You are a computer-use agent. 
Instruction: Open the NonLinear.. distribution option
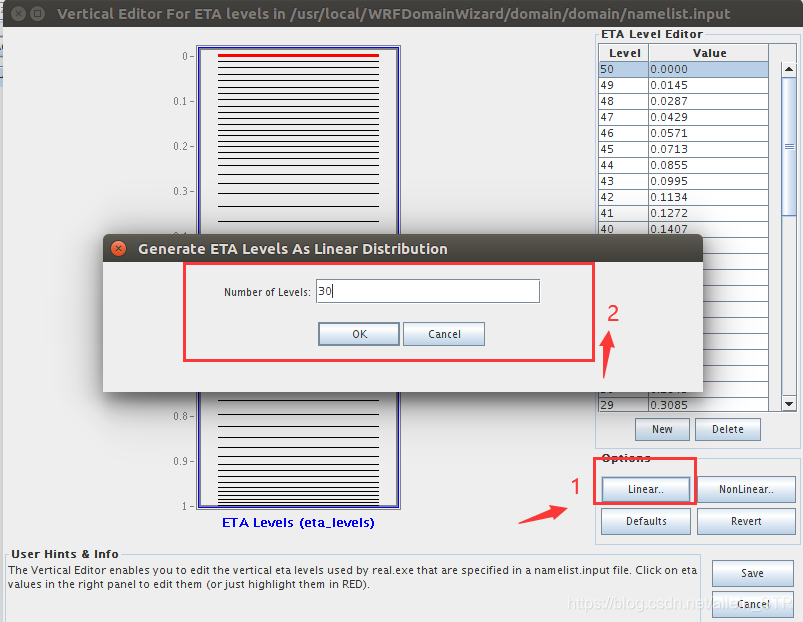coord(746,489)
